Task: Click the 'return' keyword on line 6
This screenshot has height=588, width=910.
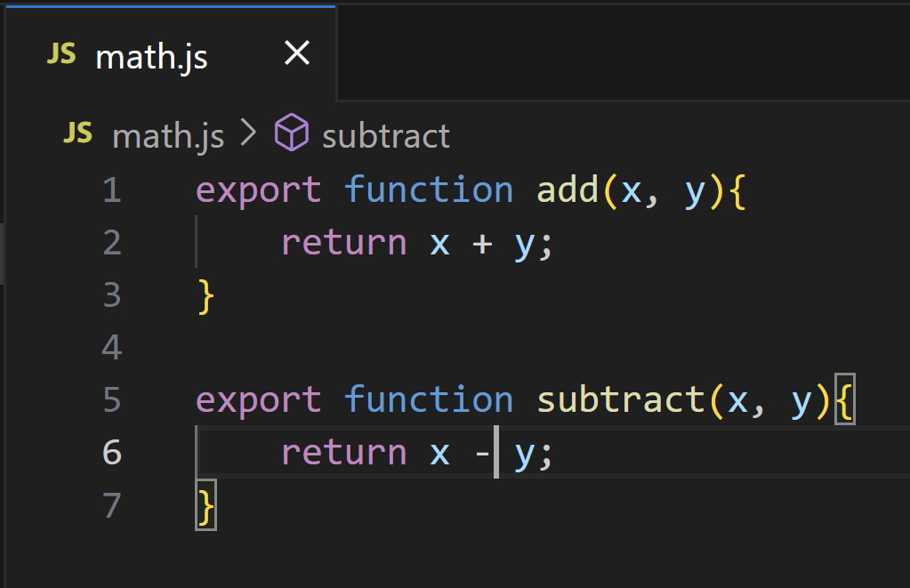Action: (344, 453)
